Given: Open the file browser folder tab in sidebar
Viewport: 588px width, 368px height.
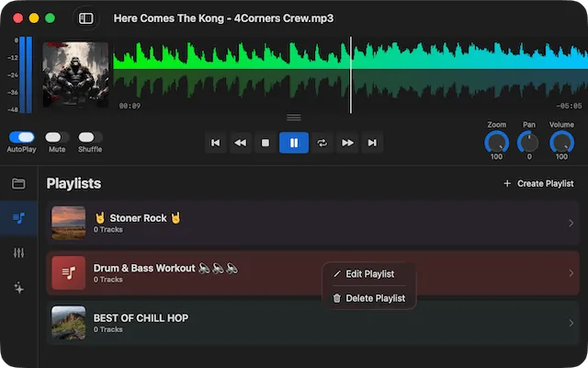Looking at the screenshot, I should [x=18, y=184].
